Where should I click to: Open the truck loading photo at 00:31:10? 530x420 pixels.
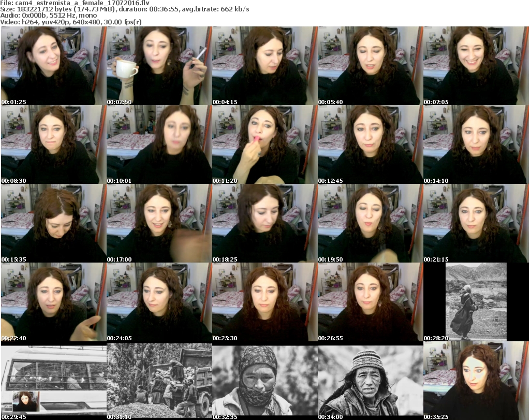[x=159, y=381]
